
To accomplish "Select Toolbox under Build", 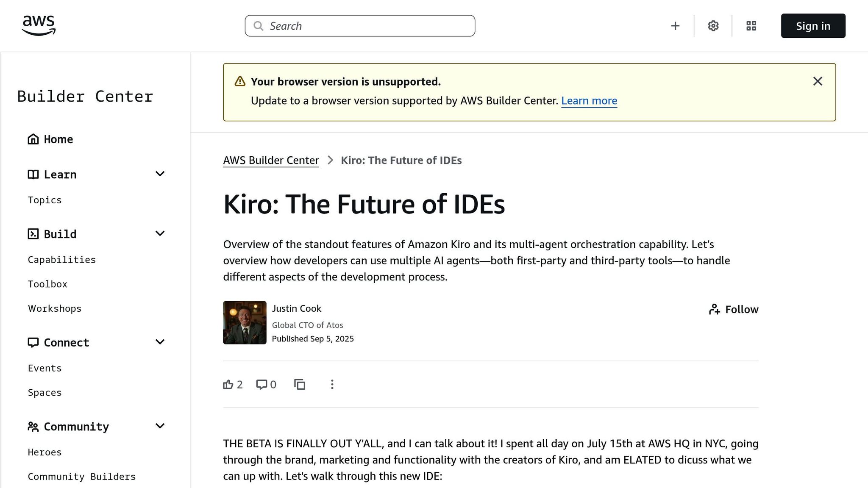I will 47,284.
